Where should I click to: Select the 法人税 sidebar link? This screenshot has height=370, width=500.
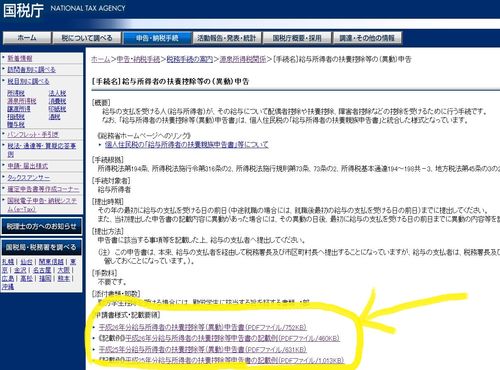tap(57, 93)
